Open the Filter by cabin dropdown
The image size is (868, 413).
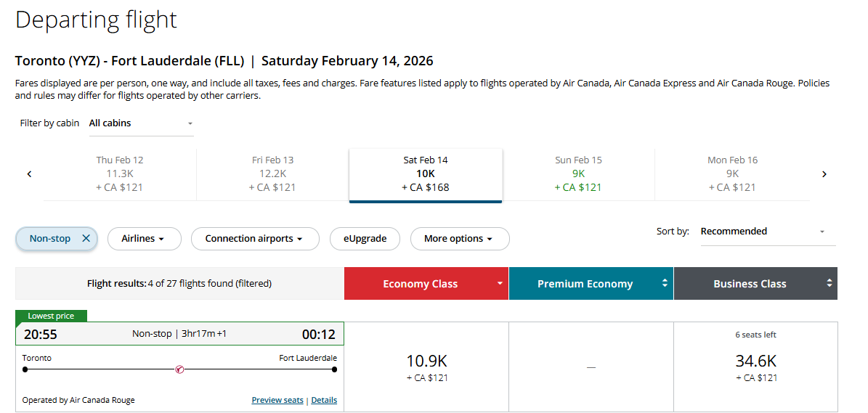coord(141,123)
